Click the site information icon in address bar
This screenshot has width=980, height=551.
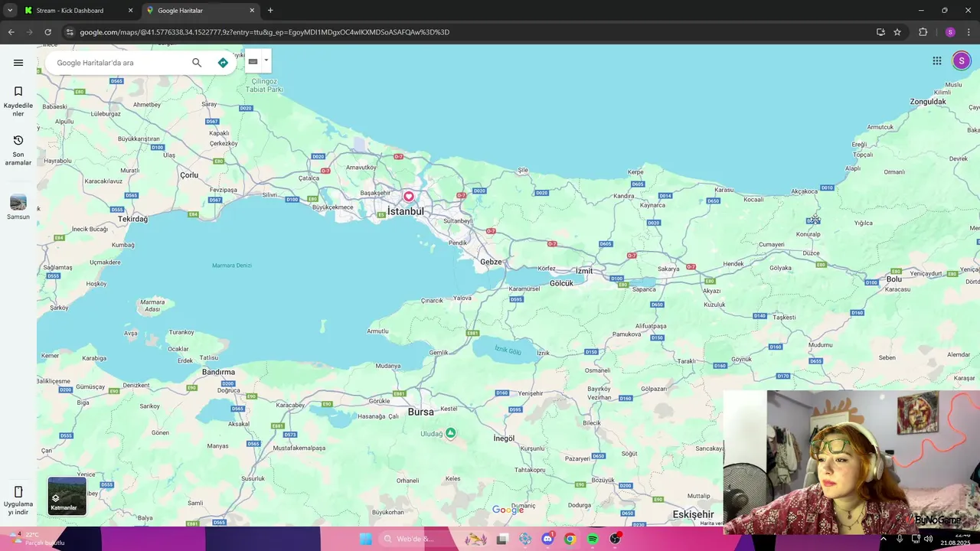click(x=70, y=32)
